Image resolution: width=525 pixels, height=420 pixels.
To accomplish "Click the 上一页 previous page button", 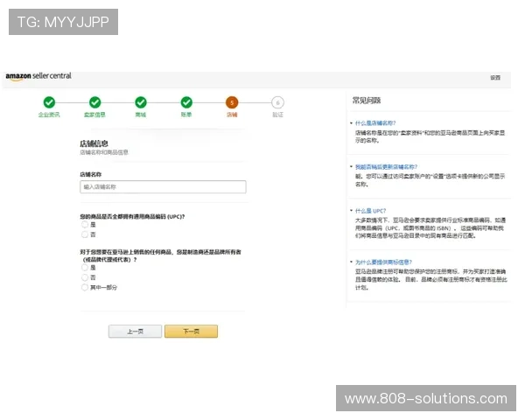I will click(136, 332).
